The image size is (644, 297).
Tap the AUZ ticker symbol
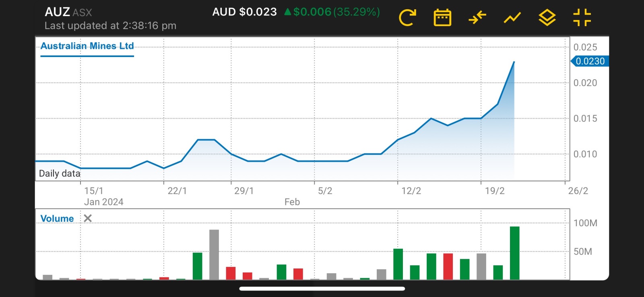tap(57, 12)
